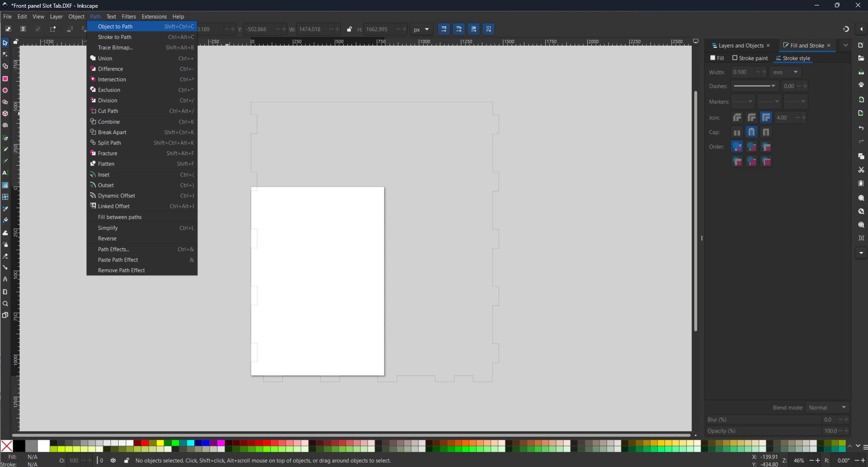The height and width of the screenshot is (467, 868).
Task: Click the Import file icon
Action: pyautogui.click(x=861, y=100)
